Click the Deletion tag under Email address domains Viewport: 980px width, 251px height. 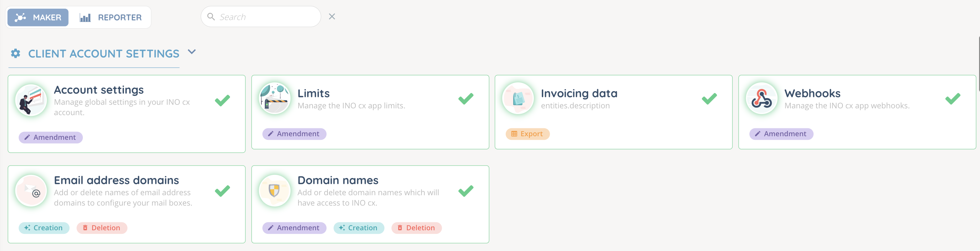[x=101, y=228]
